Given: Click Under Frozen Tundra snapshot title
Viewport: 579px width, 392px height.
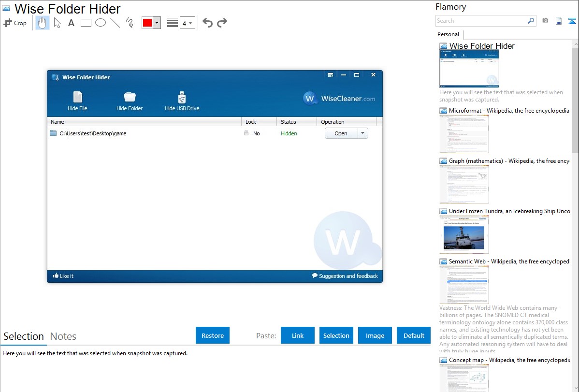Looking at the screenshot, I should pyautogui.click(x=509, y=211).
